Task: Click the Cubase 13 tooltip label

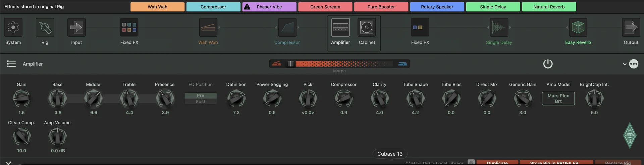Action: tap(390, 154)
